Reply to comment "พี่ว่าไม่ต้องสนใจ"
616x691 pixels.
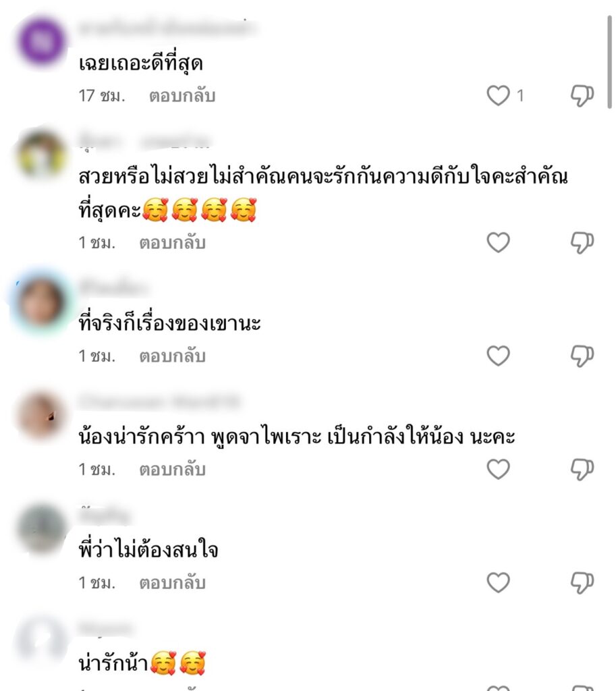tap(172, 582)
